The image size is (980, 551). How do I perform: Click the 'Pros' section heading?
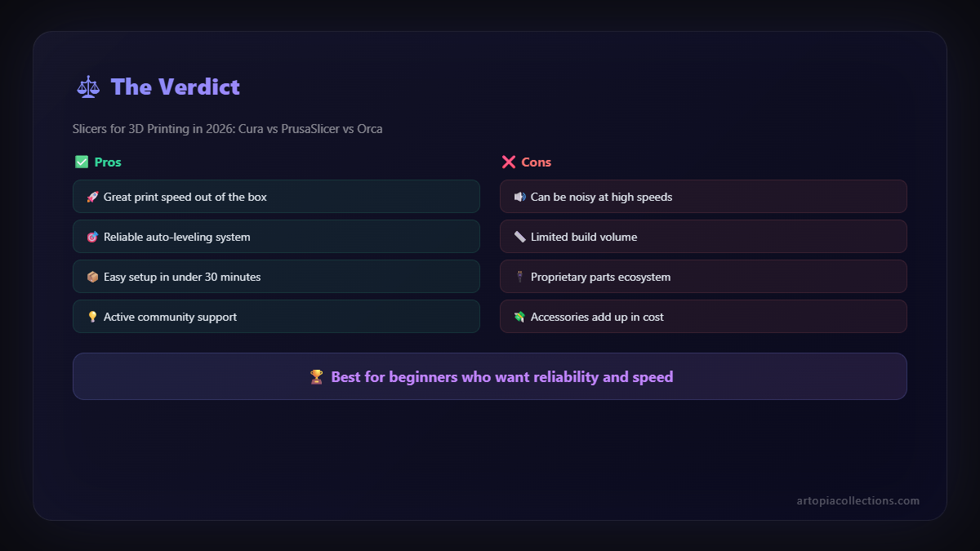point(108,162)
